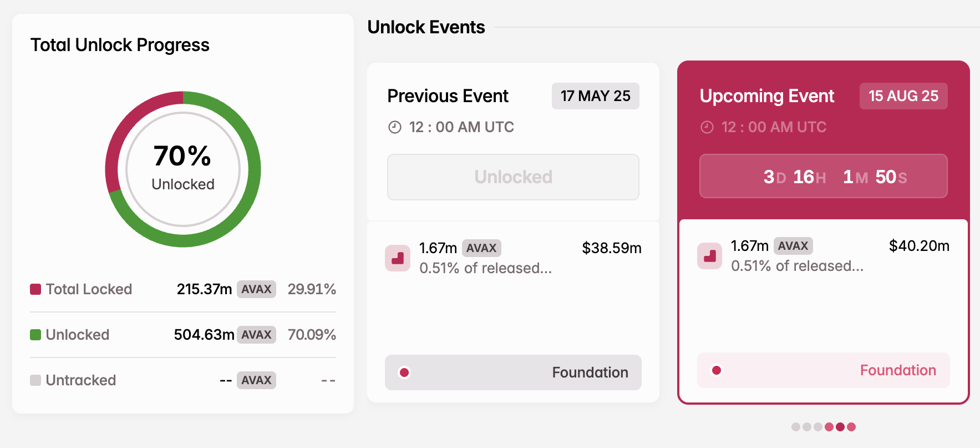Click the green Unlocked legend square

point(34,334)
